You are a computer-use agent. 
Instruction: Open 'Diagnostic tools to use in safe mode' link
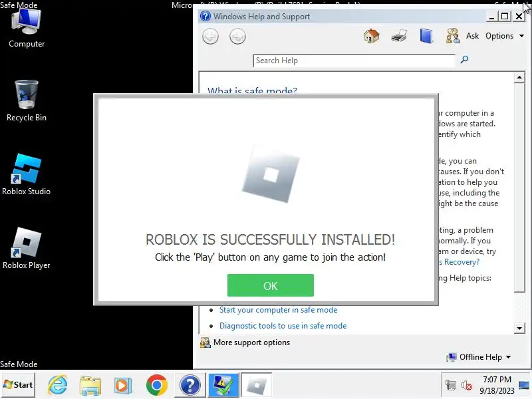283,326
